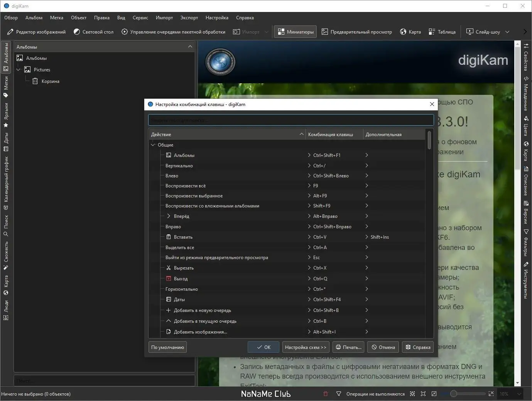This screenshot has width=532, height=401.
Task: Click the shortcut search field in the dialog
Action: pos(291,120)
